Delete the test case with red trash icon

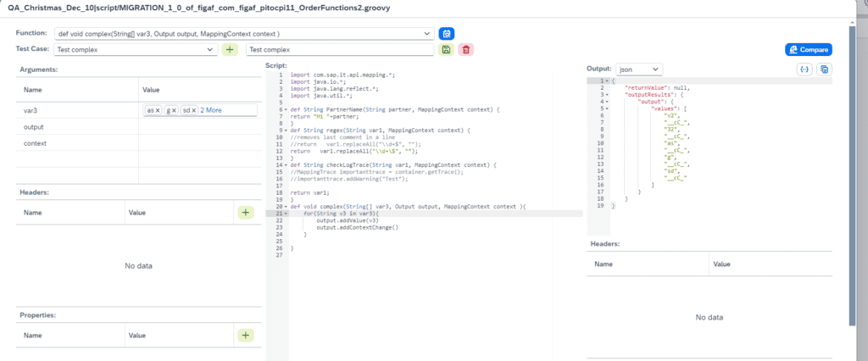[x=466, y=50]
